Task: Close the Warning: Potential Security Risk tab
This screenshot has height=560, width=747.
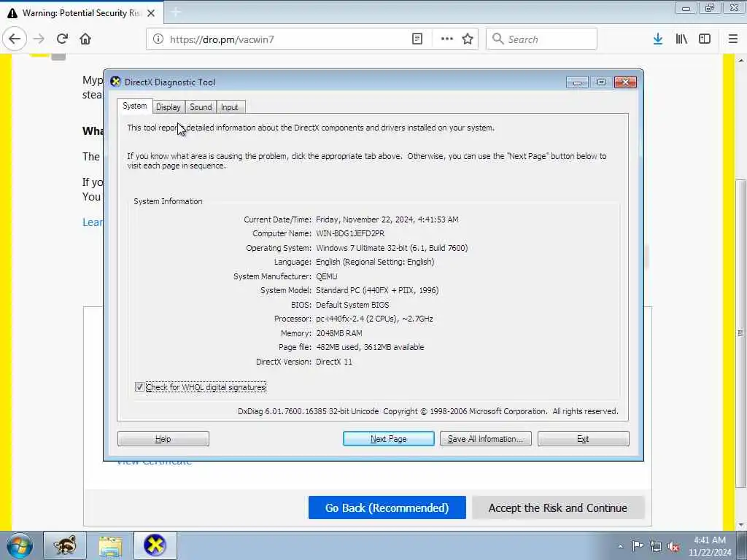Action: 151,13
